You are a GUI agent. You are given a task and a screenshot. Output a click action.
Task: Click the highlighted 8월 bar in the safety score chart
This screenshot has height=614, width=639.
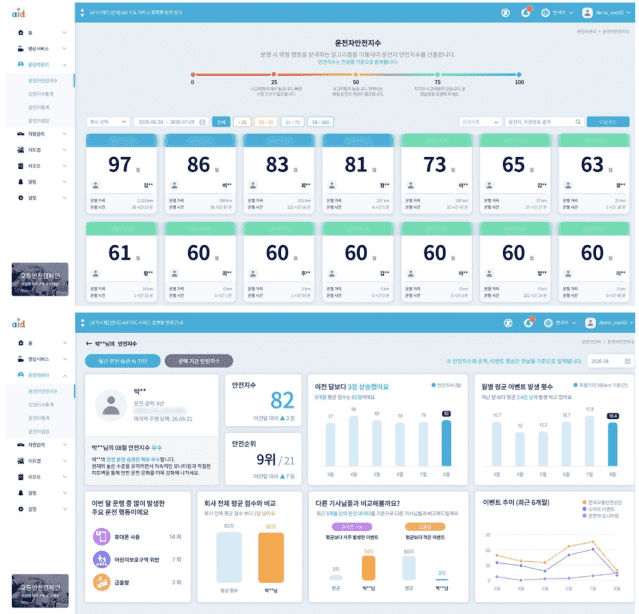coord(446,443)
